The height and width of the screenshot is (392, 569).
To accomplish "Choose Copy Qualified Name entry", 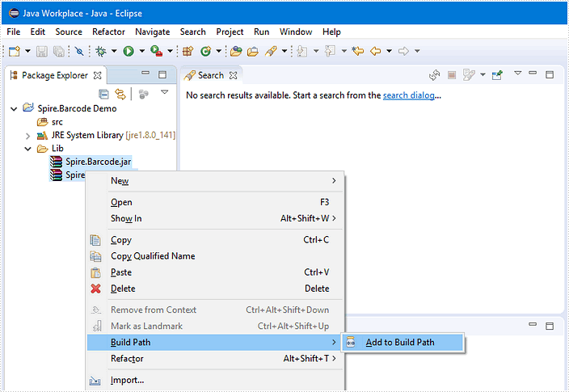I will [215, 256].
